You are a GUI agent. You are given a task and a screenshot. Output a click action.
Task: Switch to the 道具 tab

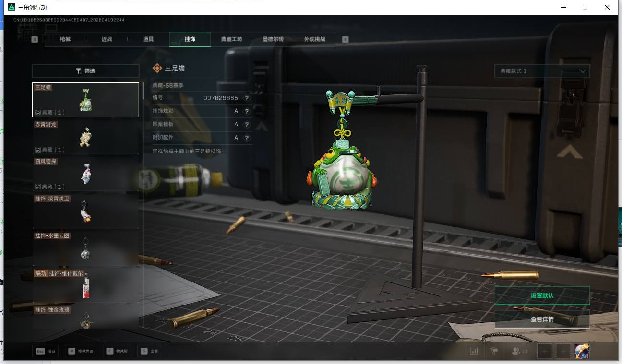click(x=148, y=39)
